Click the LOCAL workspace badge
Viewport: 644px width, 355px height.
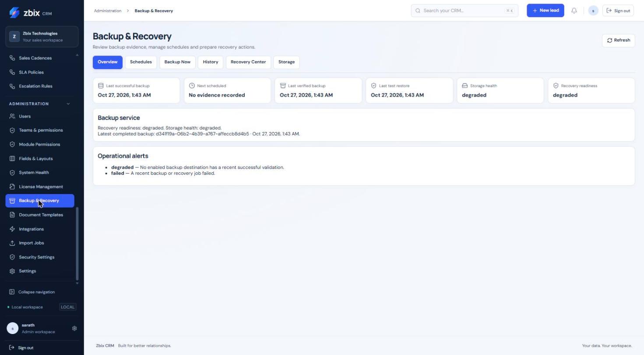(x=68, y=307)
